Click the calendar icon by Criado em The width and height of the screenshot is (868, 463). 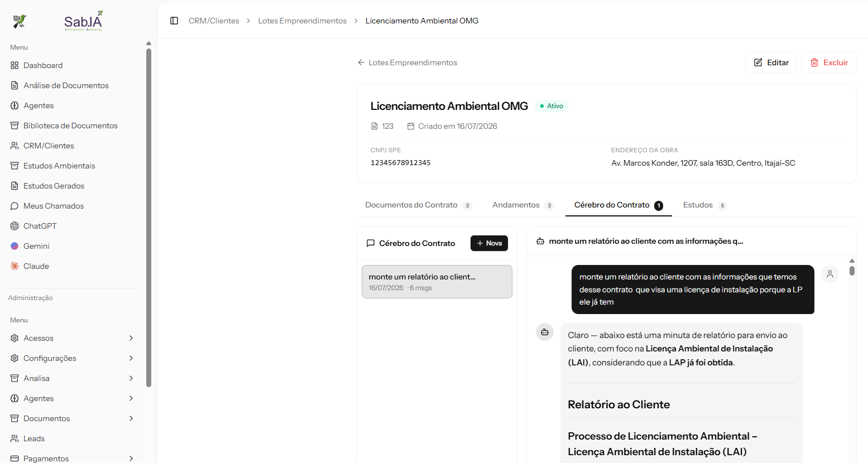[x=411, y=126]
